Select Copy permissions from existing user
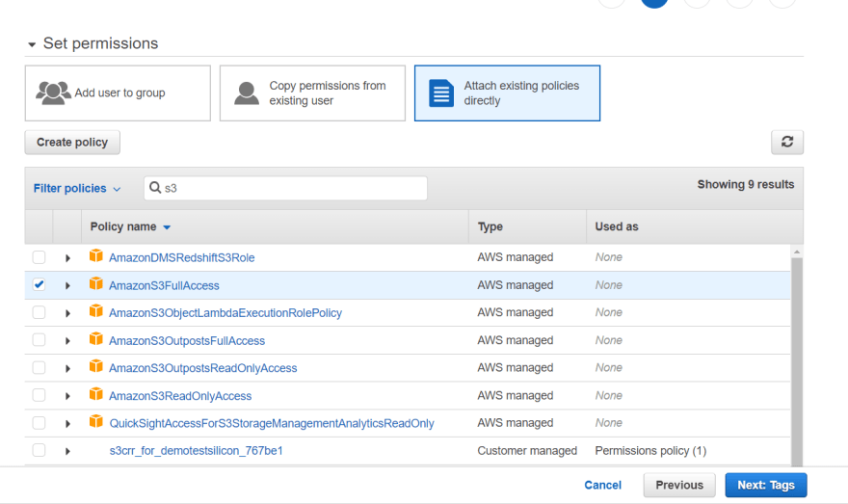 312,93
